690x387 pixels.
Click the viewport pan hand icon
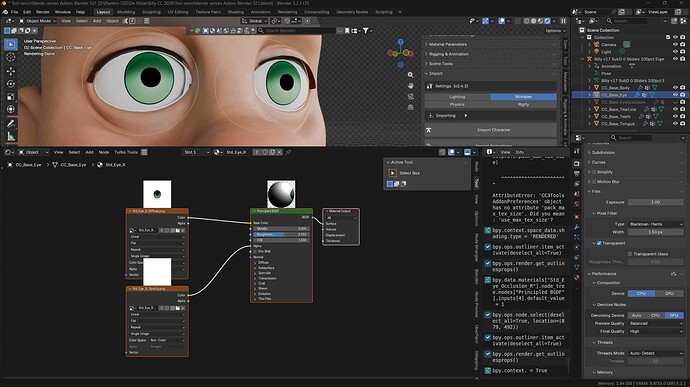click(x=411, y=85)
